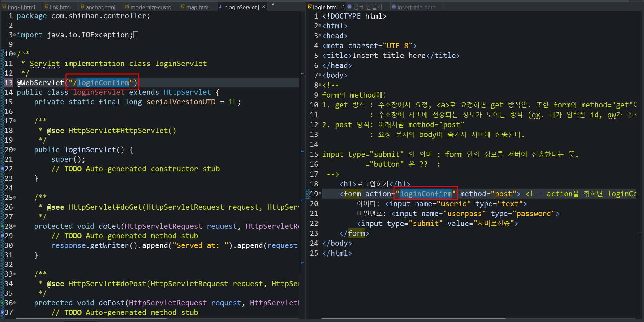Collapse the class Javadoc at line 10

pyautogui.click(x=15, y=54)
